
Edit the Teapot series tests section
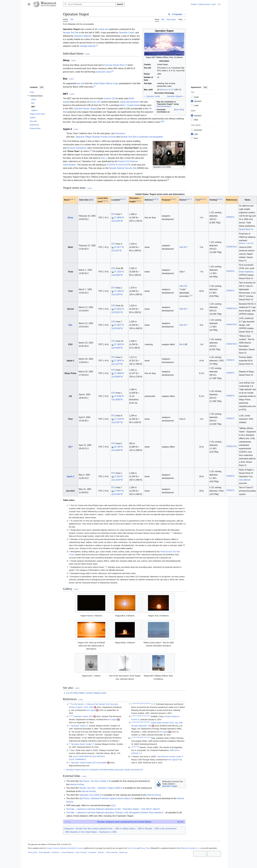(89, 188)
